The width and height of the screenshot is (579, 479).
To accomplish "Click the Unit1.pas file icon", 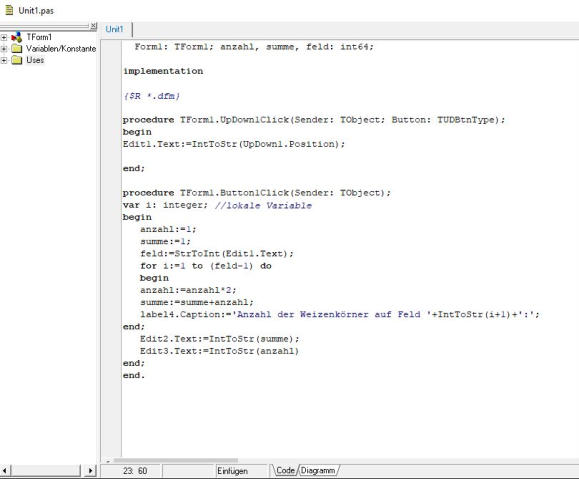I will (x=9, y=10).
